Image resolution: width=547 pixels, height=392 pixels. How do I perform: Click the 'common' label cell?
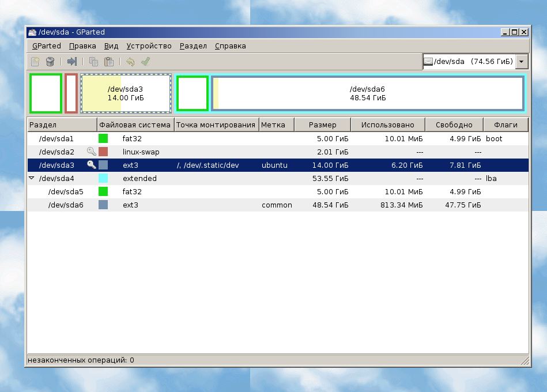pos(277,205)
